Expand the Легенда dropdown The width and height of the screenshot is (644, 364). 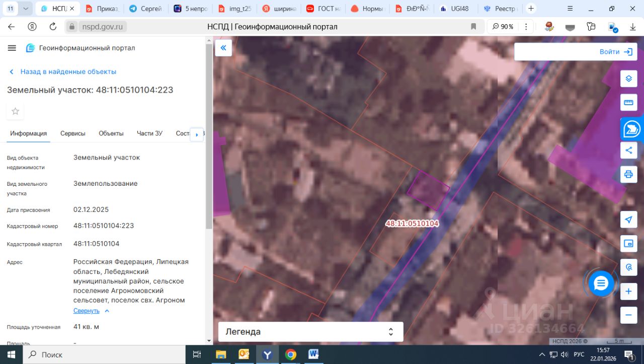pos(310,332)
